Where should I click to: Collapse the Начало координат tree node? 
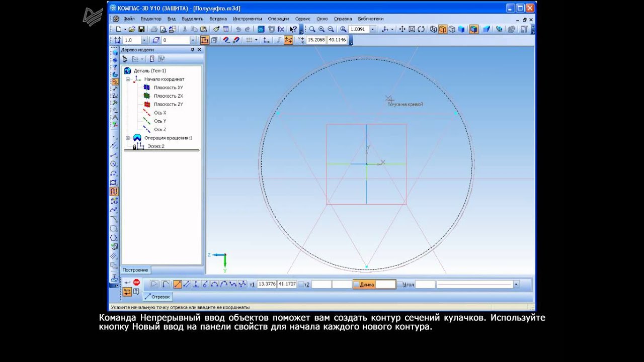click(x=128, y=79)
